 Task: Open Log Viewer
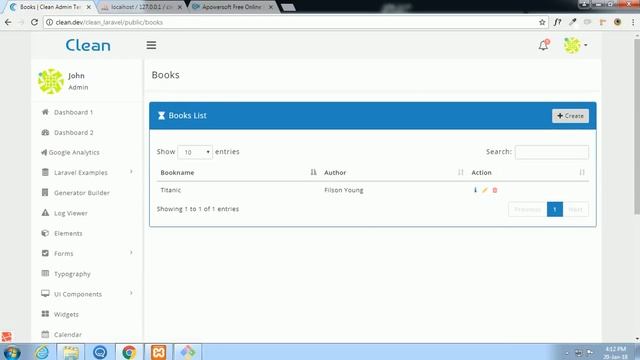[71, 213]
